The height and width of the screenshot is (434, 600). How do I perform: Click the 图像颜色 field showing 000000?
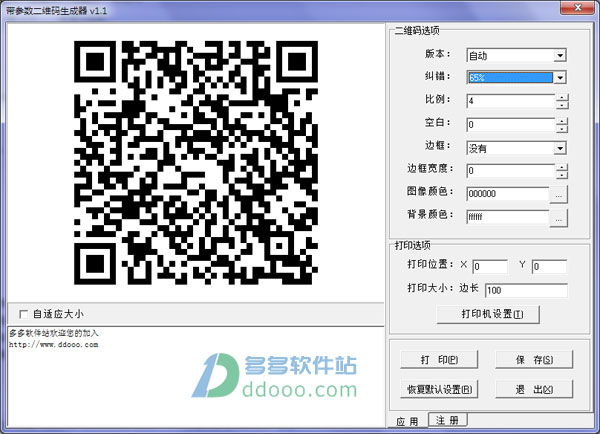[508, 194]
